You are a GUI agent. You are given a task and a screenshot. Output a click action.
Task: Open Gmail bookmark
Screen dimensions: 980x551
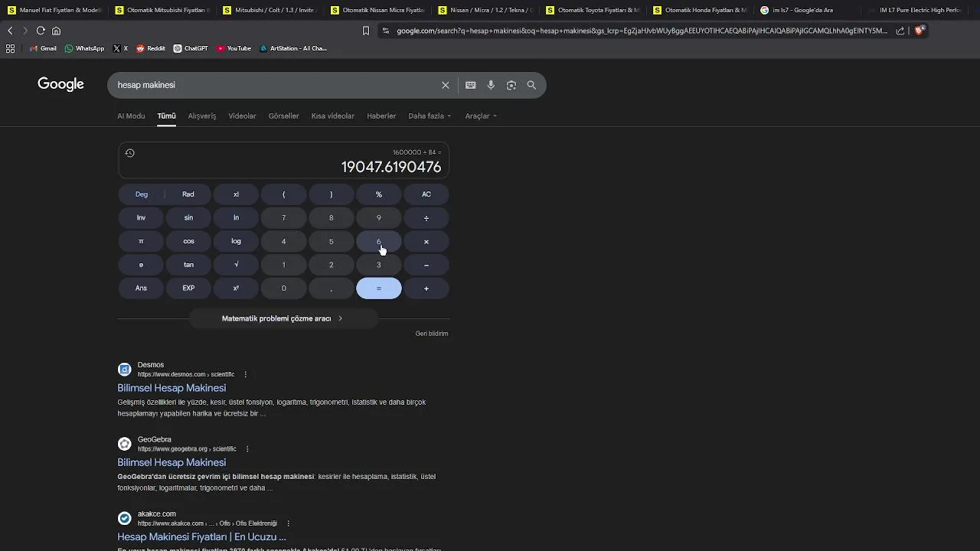[x=43, y=48]
